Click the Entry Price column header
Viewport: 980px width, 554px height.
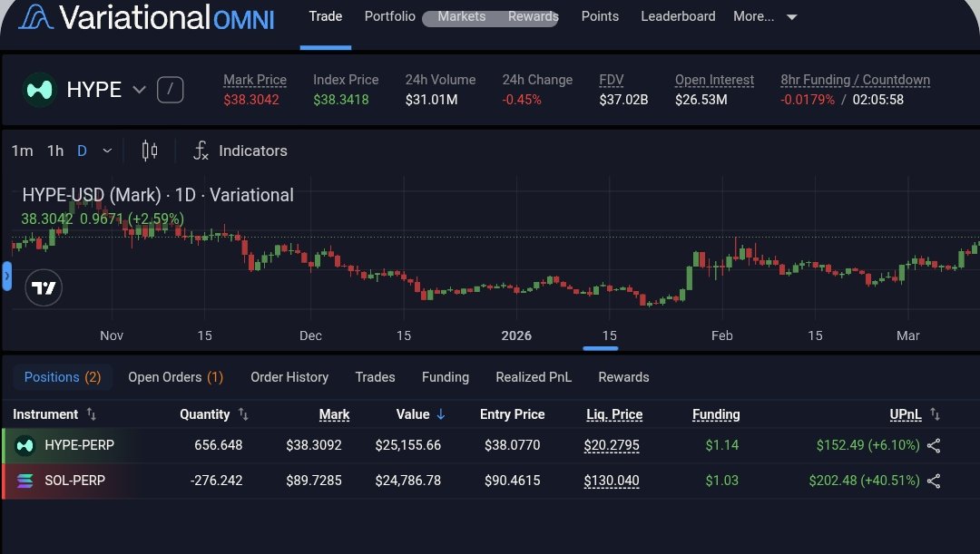coord(513,414)
